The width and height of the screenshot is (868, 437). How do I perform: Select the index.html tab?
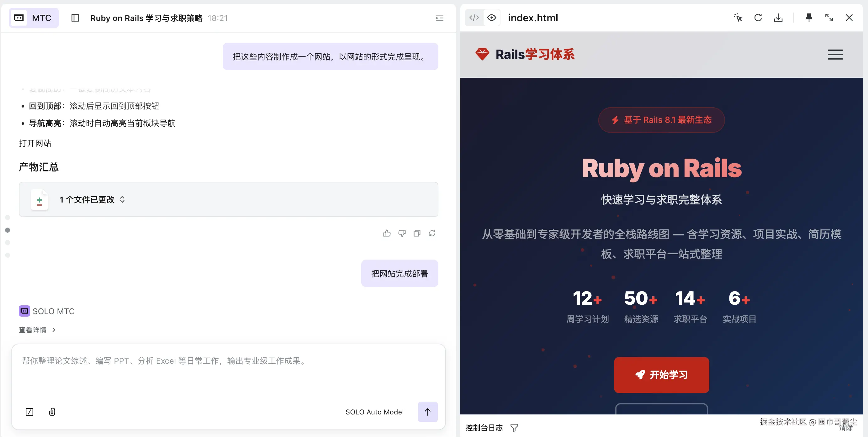pos(533,18)
